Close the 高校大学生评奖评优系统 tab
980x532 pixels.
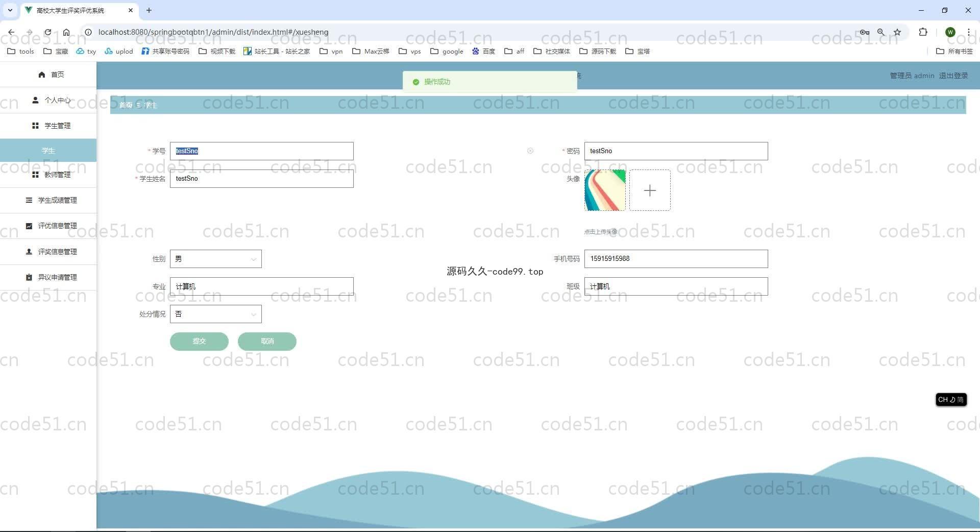tap(131, 10)
